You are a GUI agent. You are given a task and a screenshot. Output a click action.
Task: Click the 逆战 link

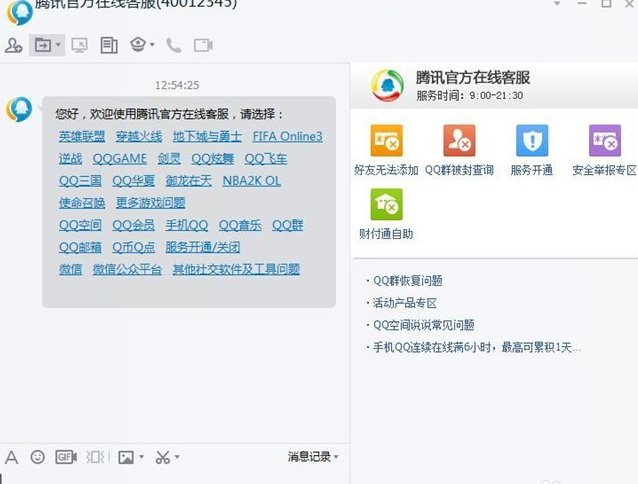(70, 158)
